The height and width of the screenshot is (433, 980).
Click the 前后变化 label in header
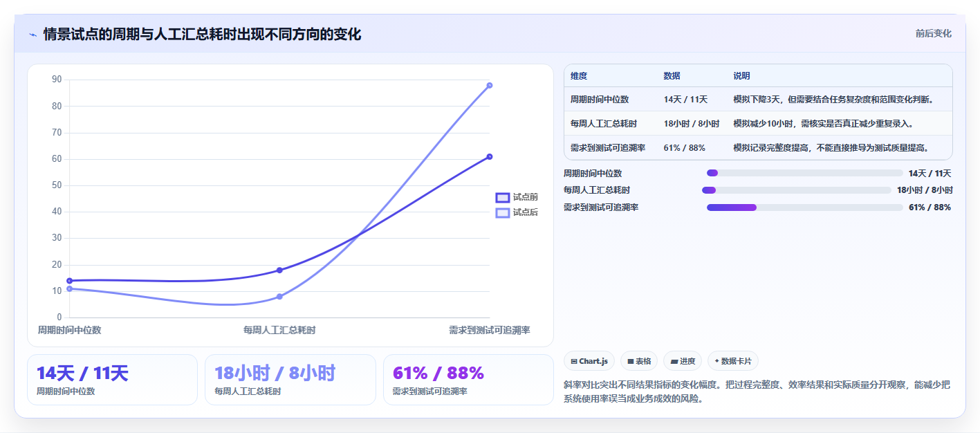(933, 33)
